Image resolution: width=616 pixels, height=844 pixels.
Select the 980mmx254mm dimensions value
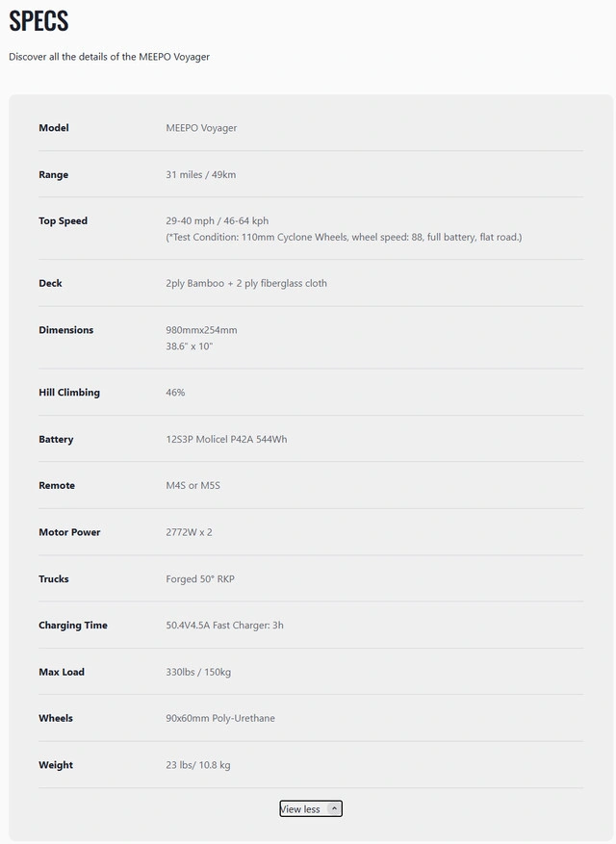click(x=201, y=330)
